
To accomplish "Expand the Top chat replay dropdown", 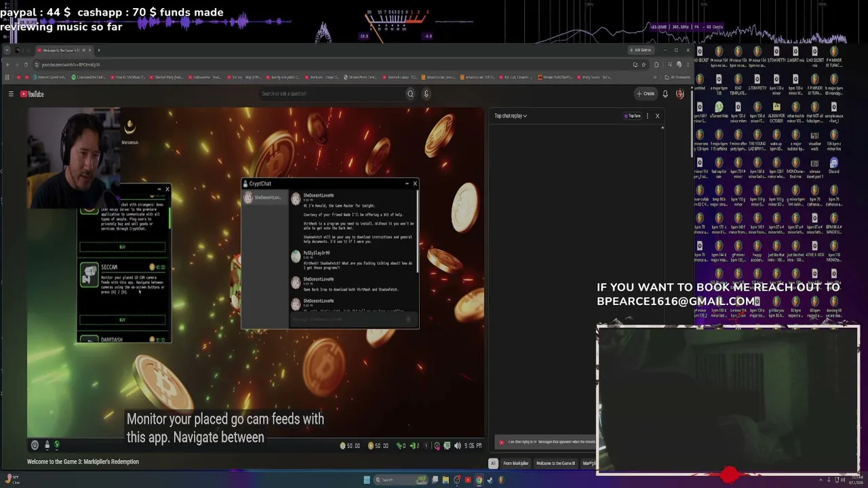I will click(x=511, y=116).
